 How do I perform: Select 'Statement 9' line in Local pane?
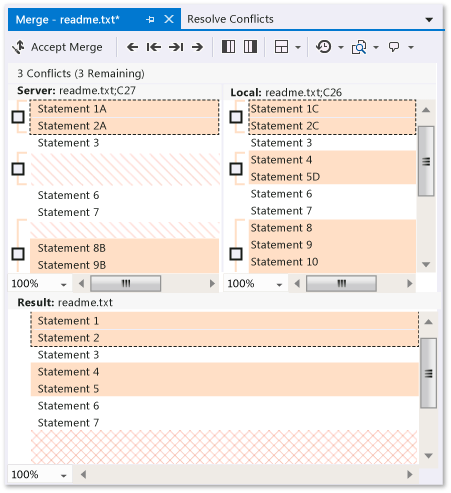[x=332, y=245]
